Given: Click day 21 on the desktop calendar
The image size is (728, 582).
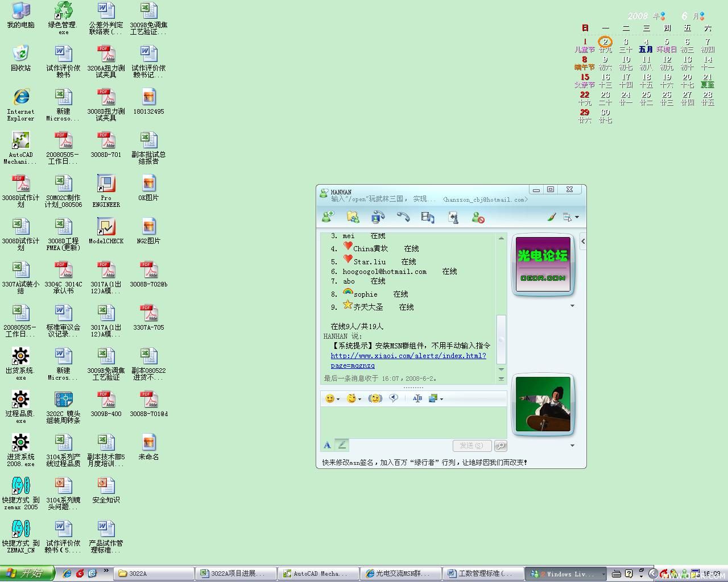Looking at the screenshot, I should [x=708, y=80].
